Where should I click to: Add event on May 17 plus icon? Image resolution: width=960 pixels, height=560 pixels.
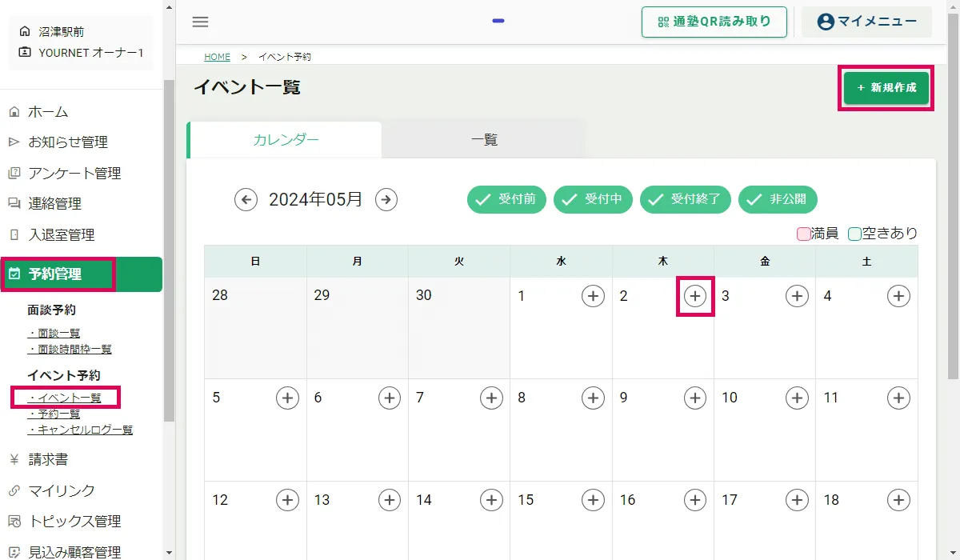[797, 500]
